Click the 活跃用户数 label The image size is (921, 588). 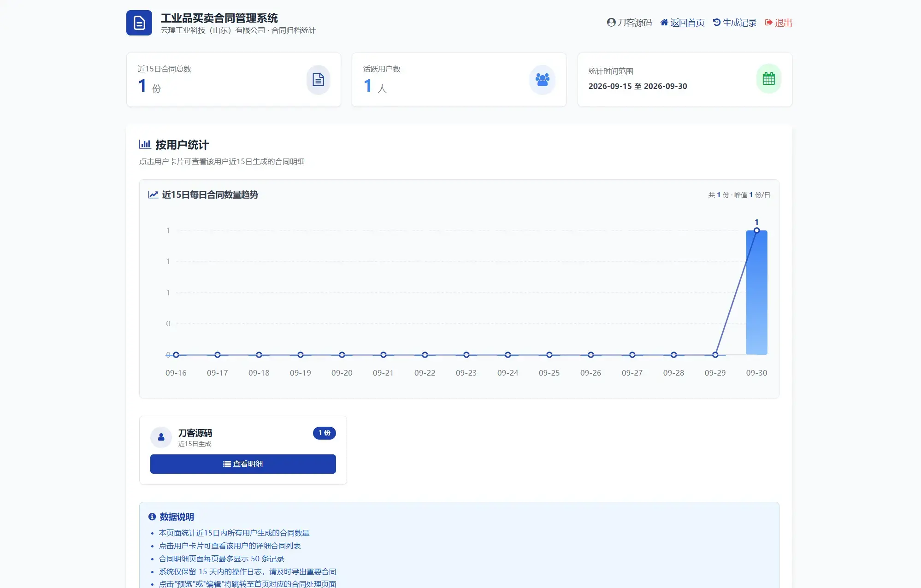[382, 69]
